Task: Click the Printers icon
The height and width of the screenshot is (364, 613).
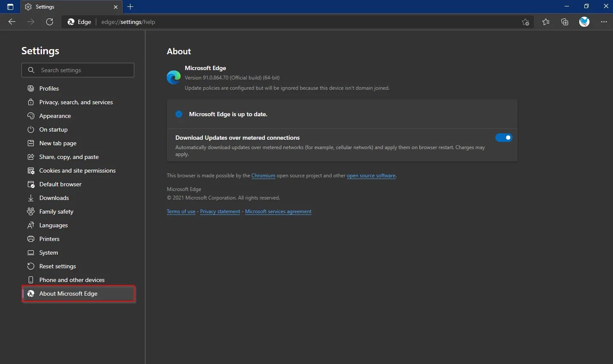Action: 31,239
